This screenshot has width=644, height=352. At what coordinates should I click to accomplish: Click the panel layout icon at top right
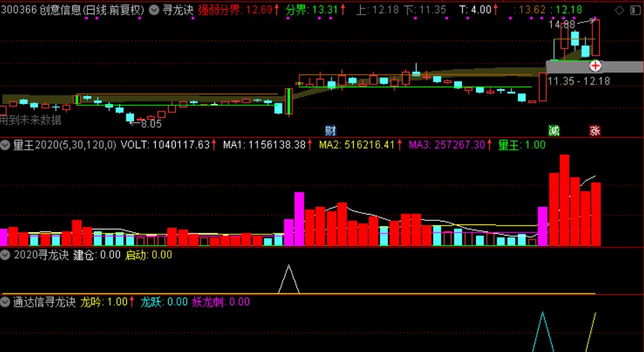tap(636, 10)
